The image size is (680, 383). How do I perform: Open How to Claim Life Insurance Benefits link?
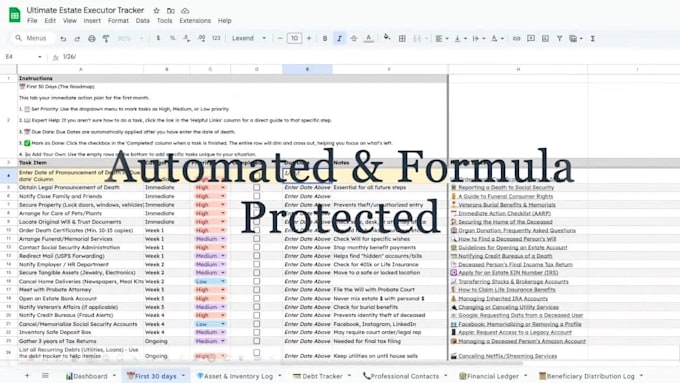507,290
